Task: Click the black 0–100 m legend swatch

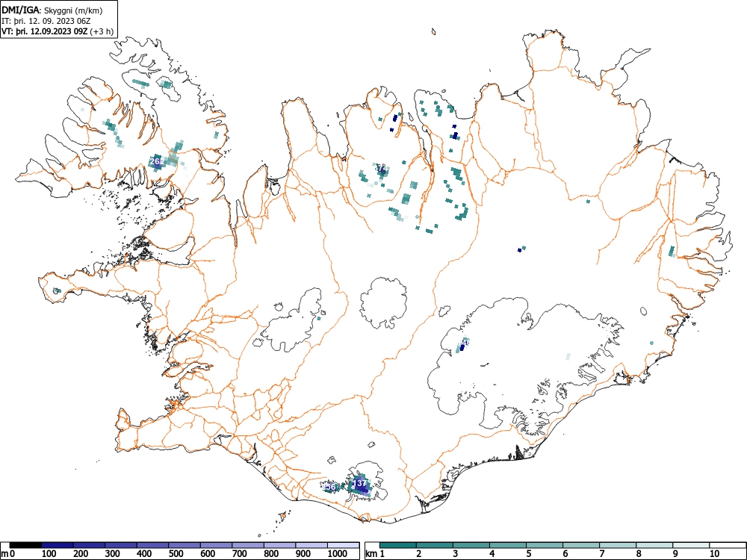Action: (25, 545)
